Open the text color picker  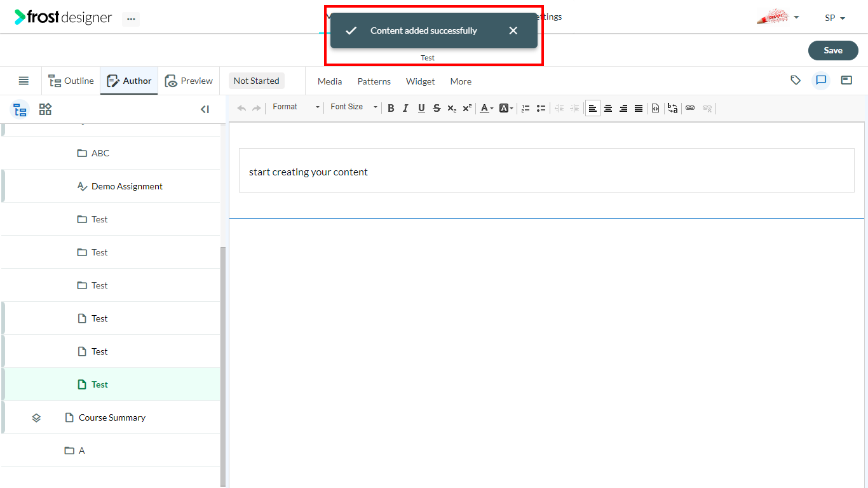(486, 108)
